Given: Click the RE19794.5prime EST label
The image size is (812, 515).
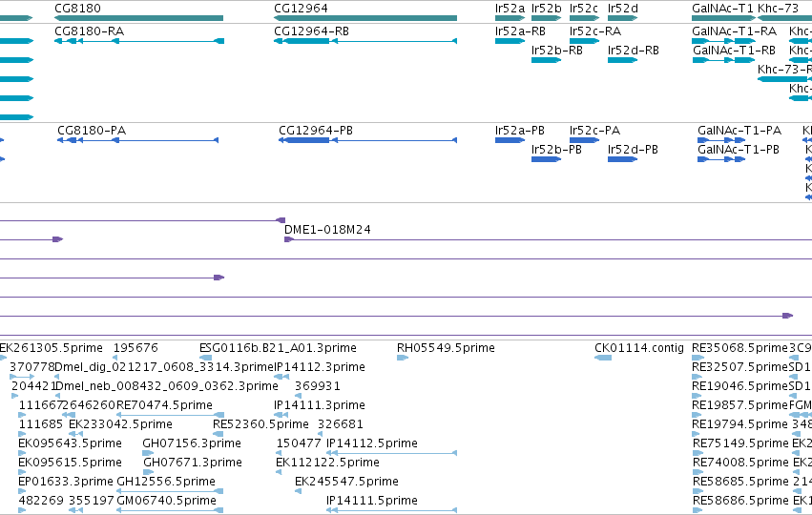Looking at the screenshot, I should click(739, 424).
